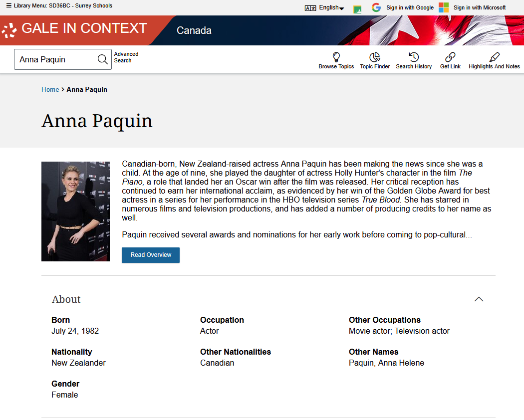The width and height of the screenshot is (524, 420).
Task: Click the Google Classroom icon
Action: click(x=357, y=9)
